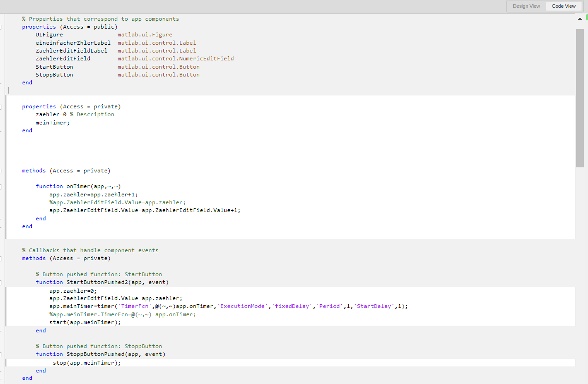This screenshot has height=384, width=588.
Task: Click the app.zaehler=app.zaehler+1 line
Action: pyautogui.click(x=93, y=195)
